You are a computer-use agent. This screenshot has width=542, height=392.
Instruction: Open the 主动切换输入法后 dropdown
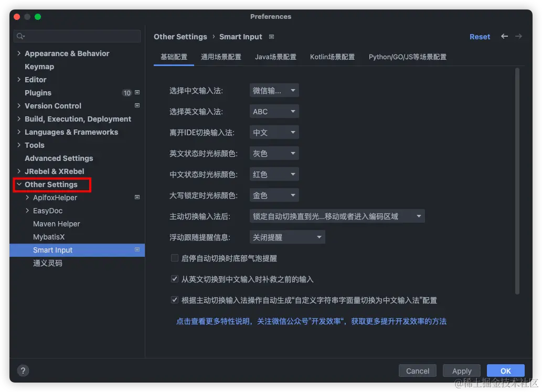[337, 216]
